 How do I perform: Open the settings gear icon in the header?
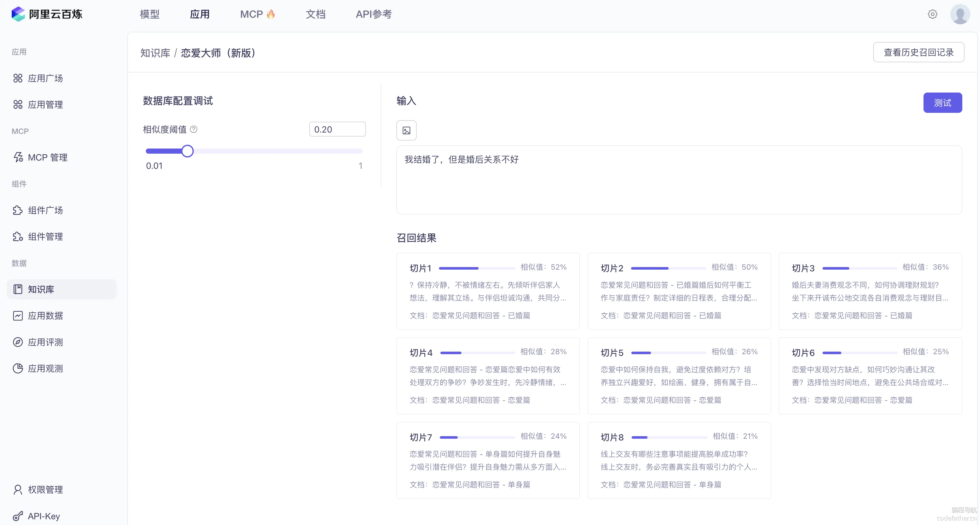tap(932, 14)
